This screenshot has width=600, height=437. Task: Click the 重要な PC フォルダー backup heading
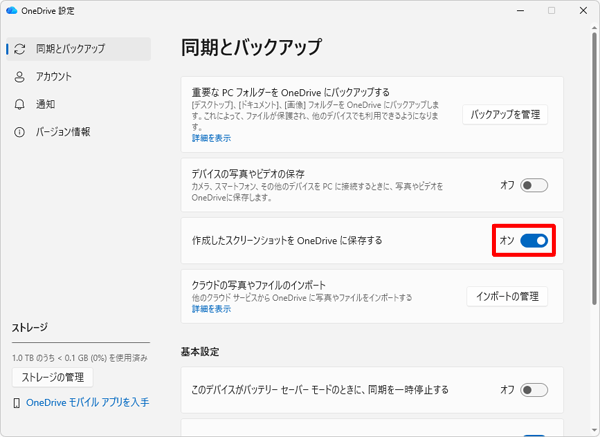(x=290, y=93)
